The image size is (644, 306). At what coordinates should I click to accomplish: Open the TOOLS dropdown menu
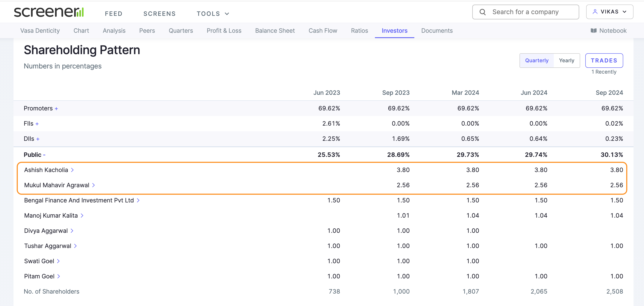[213, 13]
